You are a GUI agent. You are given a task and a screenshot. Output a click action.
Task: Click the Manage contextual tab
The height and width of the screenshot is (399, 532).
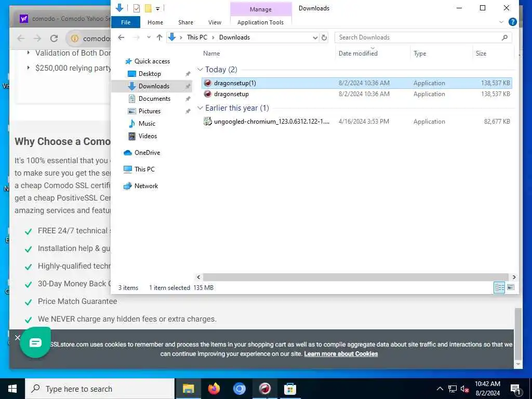click(261, 9)
